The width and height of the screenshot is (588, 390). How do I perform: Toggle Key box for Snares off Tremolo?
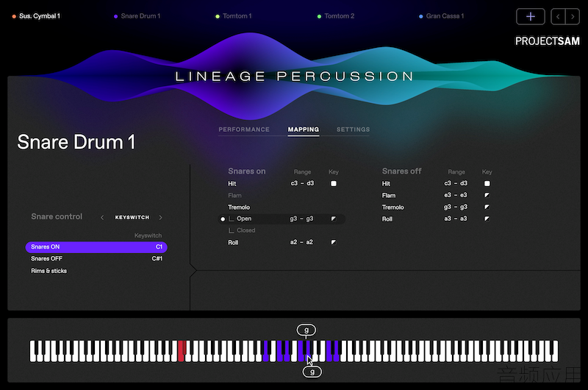[487, 207]
